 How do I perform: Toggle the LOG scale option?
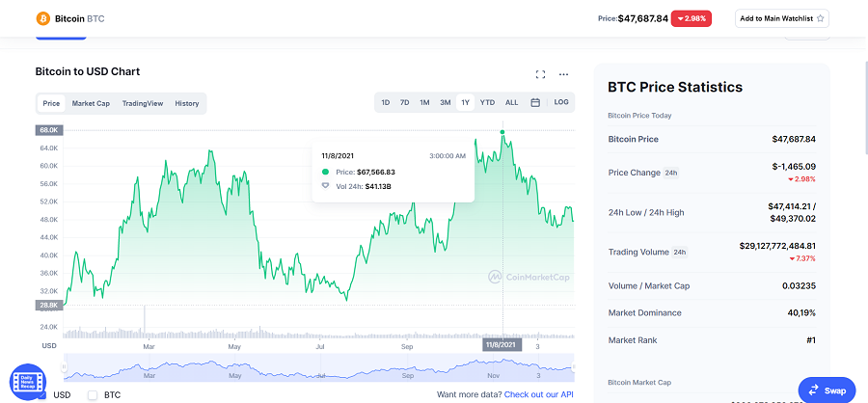(x=560, y=102)
